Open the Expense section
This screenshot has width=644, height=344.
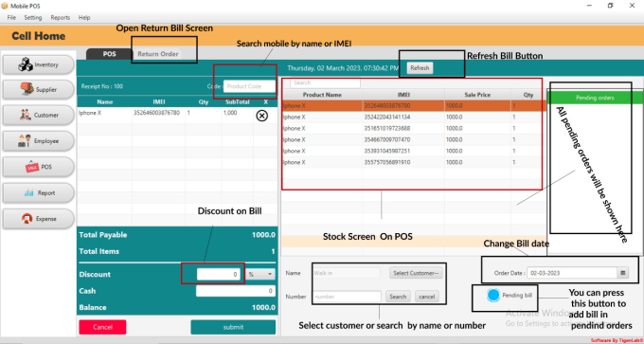[x=39, y=219]
